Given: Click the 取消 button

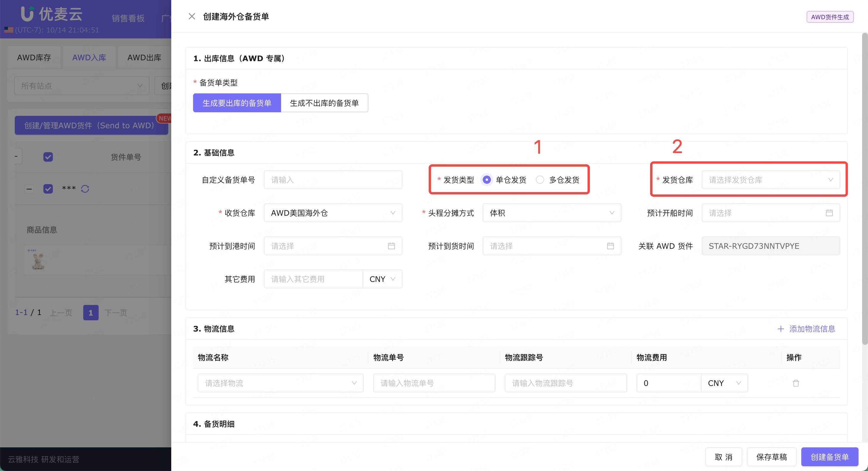Looking at the screenshot, I should pyautogui.click(x=723, y=457).
